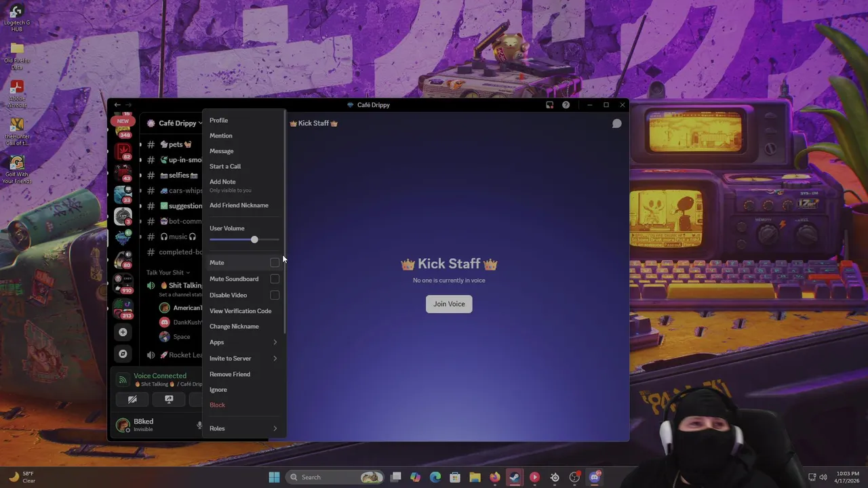Click Start a Call

(243, 166)
